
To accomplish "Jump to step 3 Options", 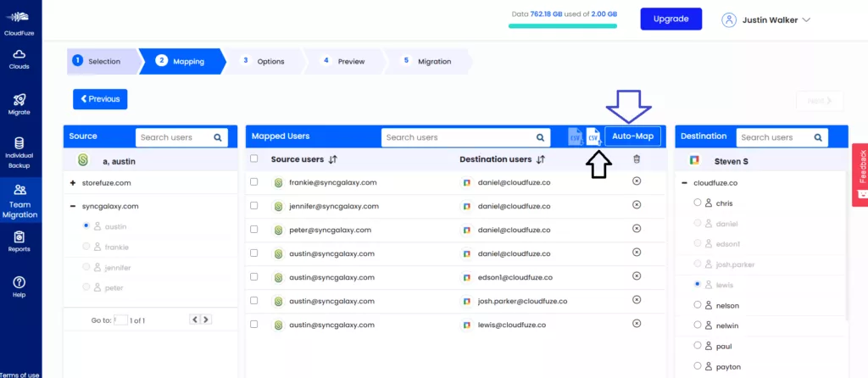I will 264,61.
